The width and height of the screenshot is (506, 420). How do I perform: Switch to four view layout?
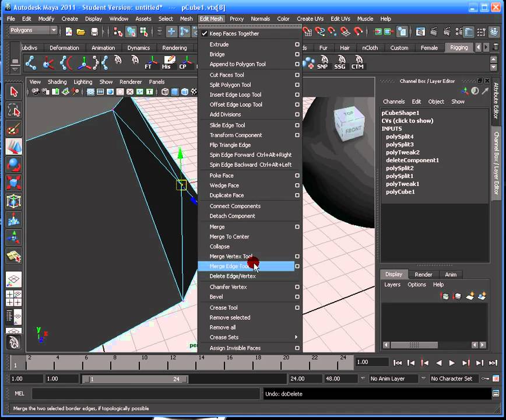(x=13, y=298)
